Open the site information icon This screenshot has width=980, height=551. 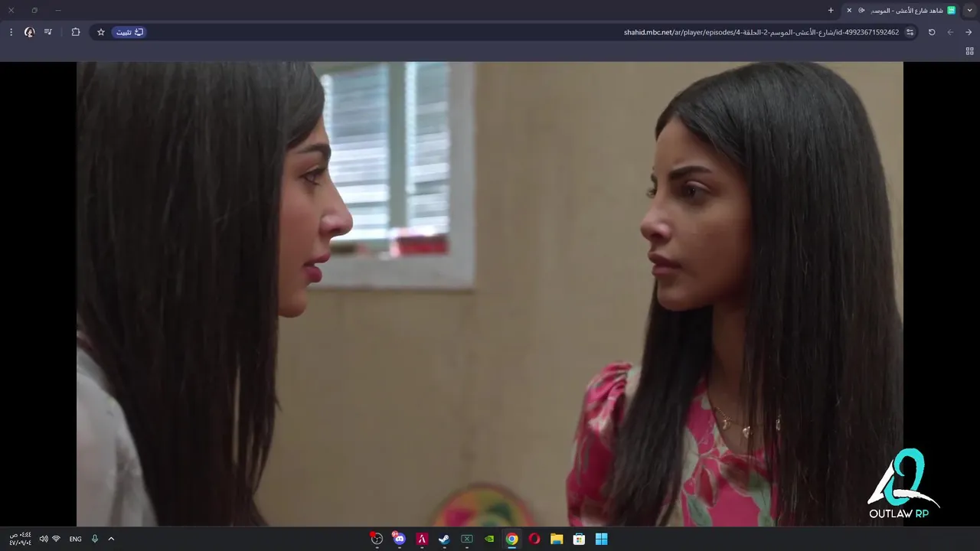[x=910, y=32]
